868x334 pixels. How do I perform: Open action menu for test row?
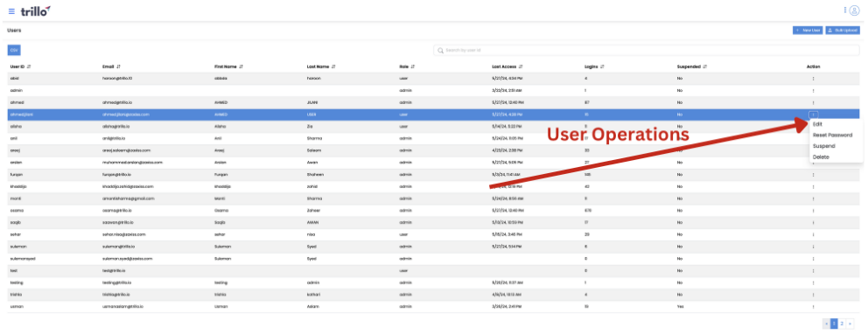point(813,270)
